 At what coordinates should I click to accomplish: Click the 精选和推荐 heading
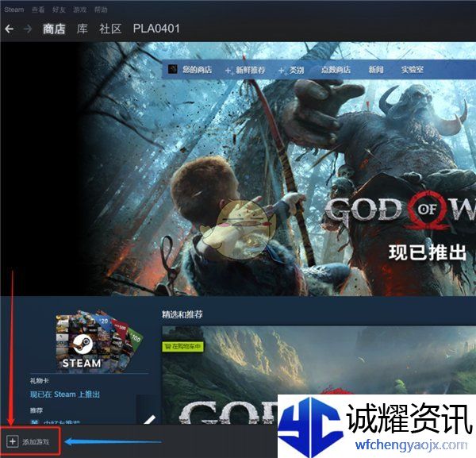[182, 314]
